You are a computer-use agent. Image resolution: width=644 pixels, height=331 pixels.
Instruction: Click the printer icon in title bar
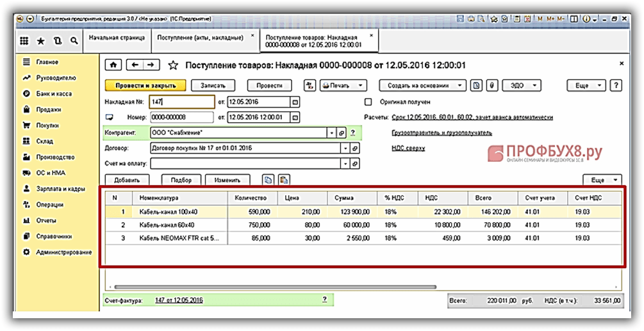pyautogui.click(x=471, y=19)
